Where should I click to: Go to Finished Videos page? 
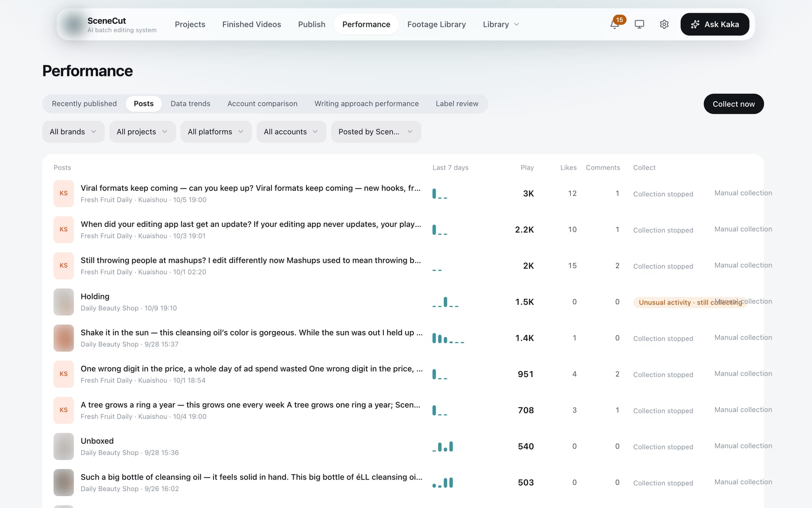pyautogui.click(x=252, y=24)
